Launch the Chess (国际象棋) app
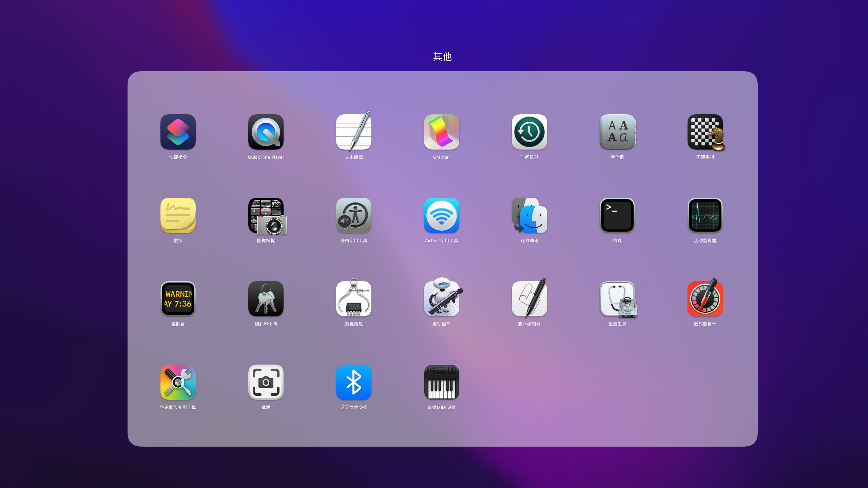Viewport: 868px width, 488px height. click(x=705, y=132)
